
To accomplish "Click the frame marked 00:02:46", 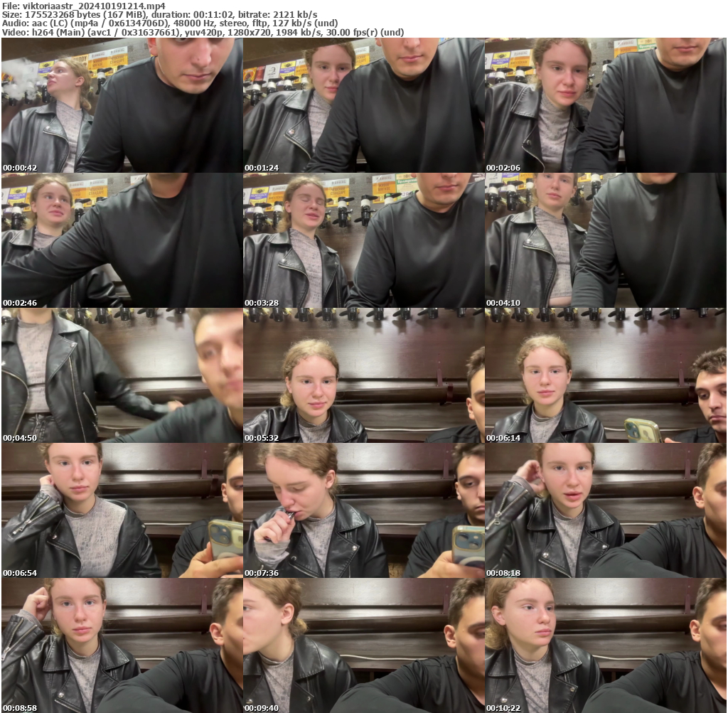I will tap(122, 240).
